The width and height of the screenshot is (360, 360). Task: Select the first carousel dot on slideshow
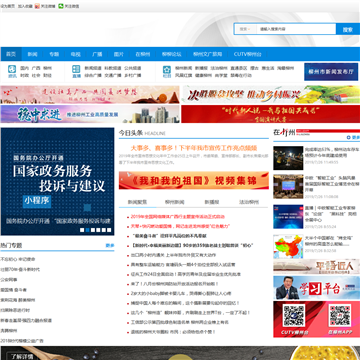point(82,230)
